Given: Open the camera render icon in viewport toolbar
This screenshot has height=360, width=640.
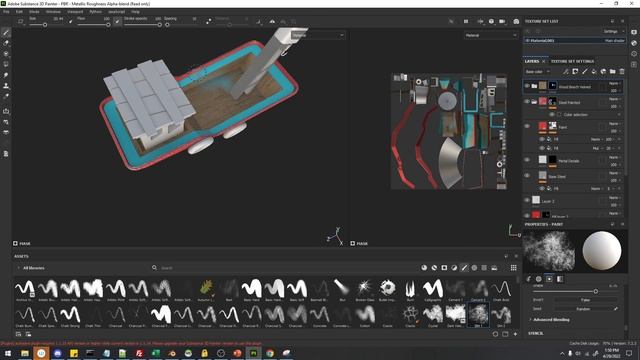Looking at the screenshot, I should click(x=516, y=22).
